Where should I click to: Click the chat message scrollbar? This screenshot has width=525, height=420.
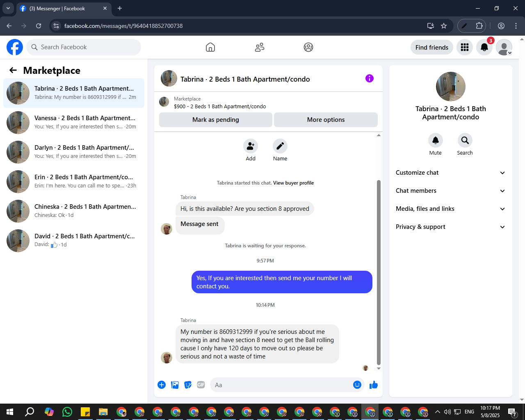pos(379,272)
